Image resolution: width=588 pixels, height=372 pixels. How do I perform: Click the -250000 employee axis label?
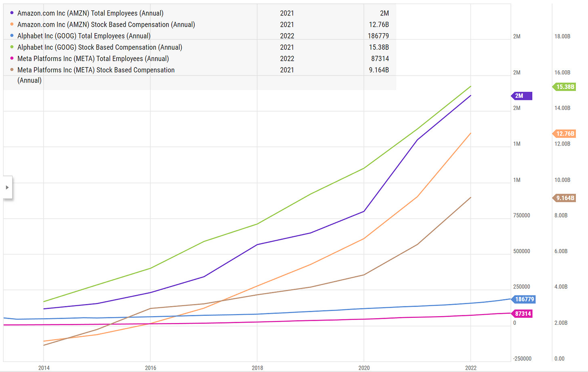pos(522,359)
